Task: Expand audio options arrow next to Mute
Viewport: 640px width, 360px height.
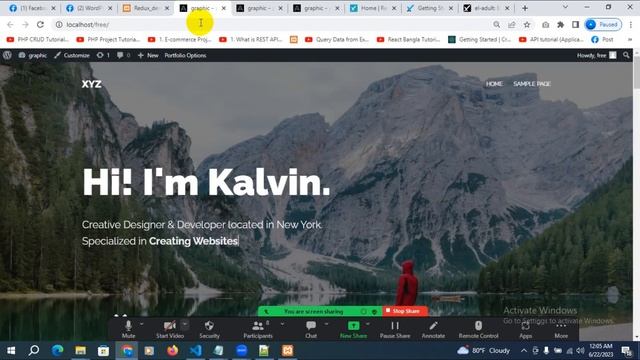Action: click(x=142, y=324)
